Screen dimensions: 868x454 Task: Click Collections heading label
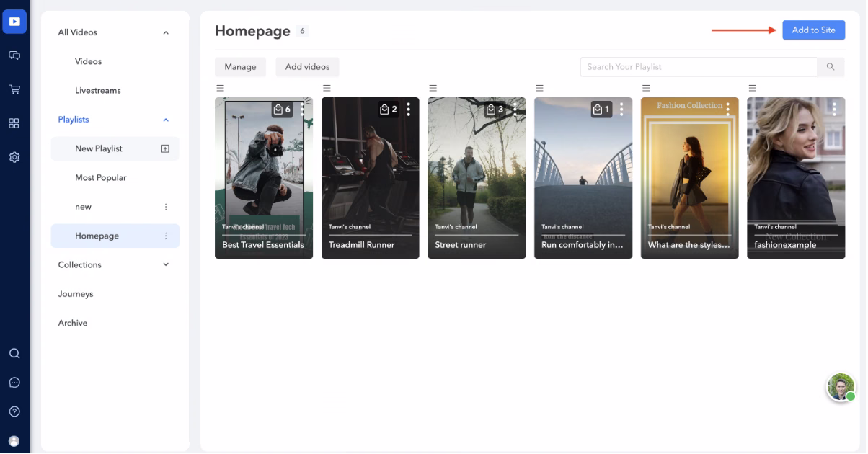click(x=80, y=264)
